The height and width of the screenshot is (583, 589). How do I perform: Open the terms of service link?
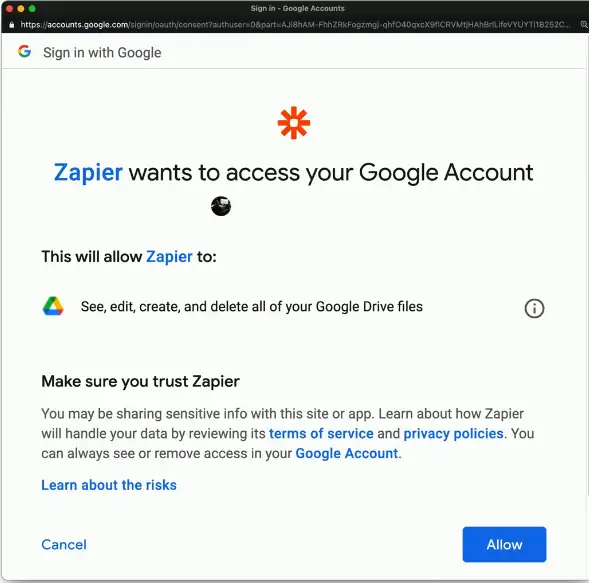point(321,433)
